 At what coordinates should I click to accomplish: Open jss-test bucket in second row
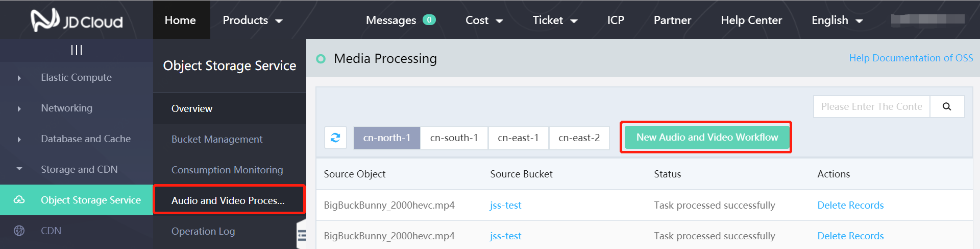coord(505,236)
